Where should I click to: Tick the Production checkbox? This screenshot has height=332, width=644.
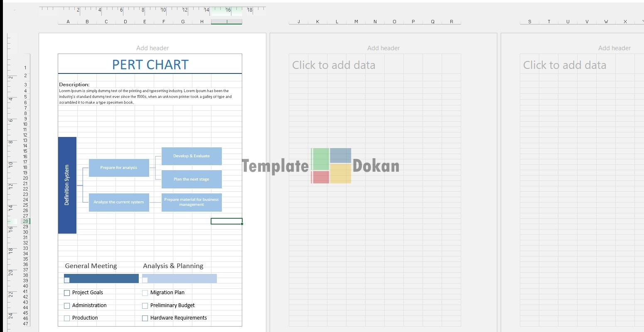pyautogui.click(x=67, y=318)
